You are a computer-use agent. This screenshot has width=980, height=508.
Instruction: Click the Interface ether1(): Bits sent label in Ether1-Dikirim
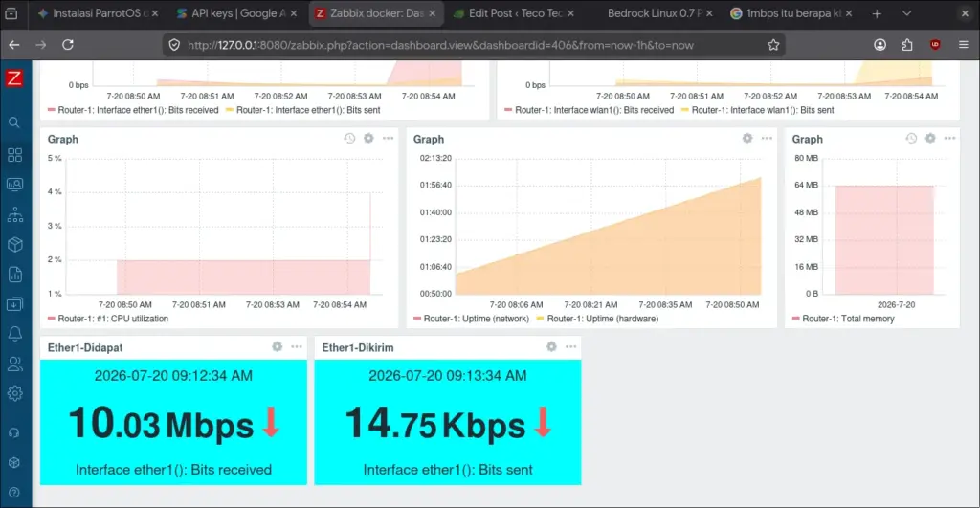pos(448,470)
